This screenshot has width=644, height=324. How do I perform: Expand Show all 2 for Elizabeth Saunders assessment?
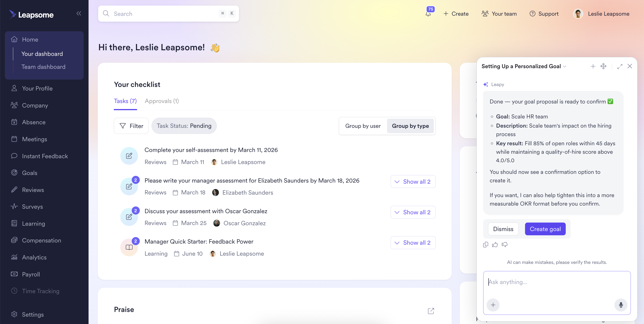click(x=413, y=182)
